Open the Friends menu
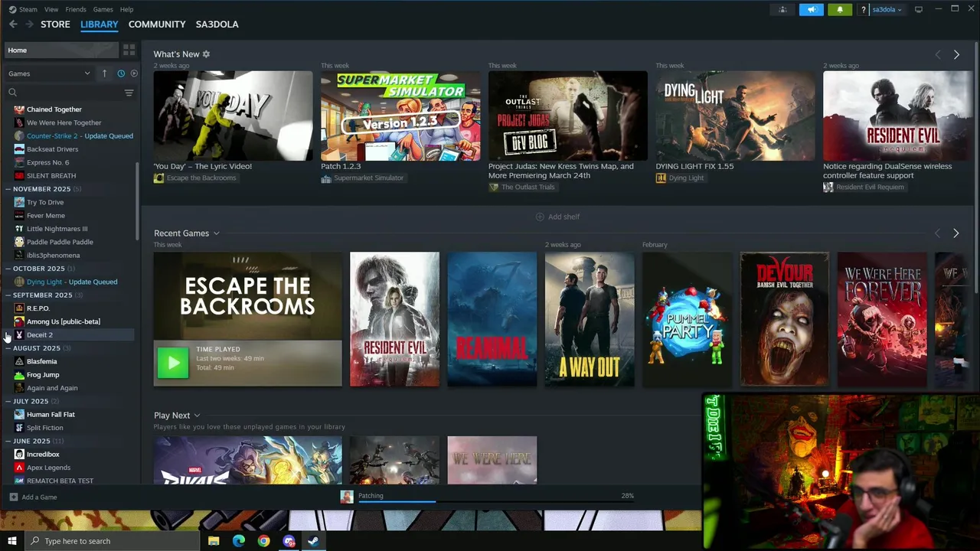 76,9
